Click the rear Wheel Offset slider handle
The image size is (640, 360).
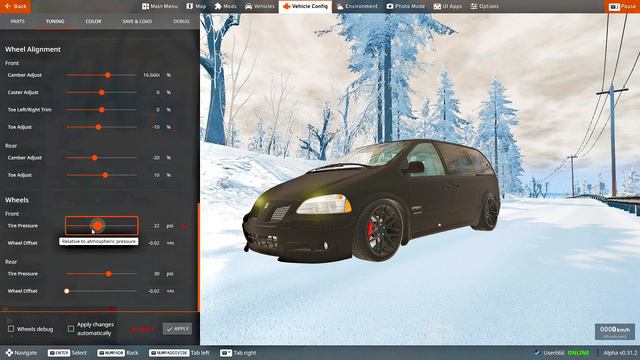[67, 291]
